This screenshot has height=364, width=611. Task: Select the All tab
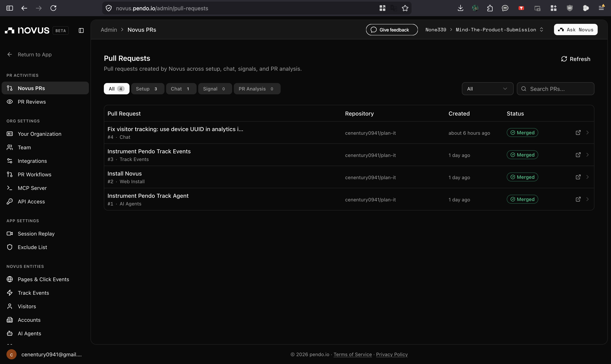[117, 89]
